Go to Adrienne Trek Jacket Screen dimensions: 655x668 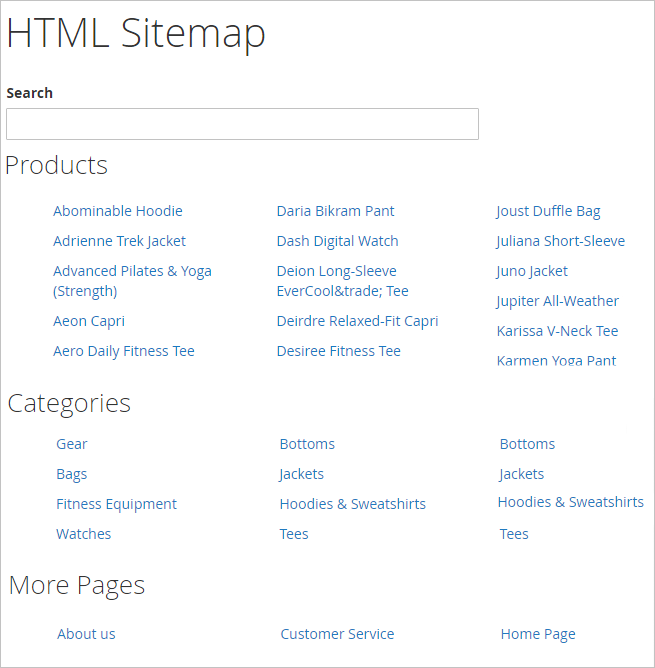119,241
